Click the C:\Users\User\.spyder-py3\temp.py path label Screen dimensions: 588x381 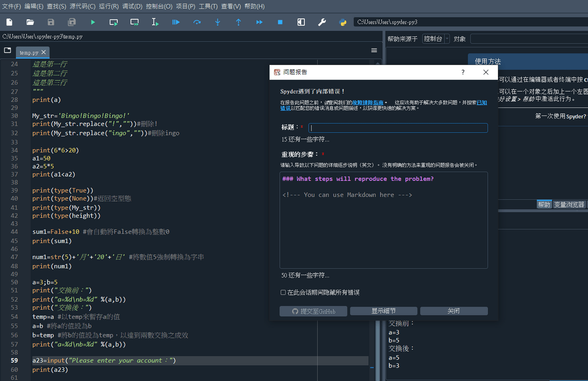(x=42, y=36)
